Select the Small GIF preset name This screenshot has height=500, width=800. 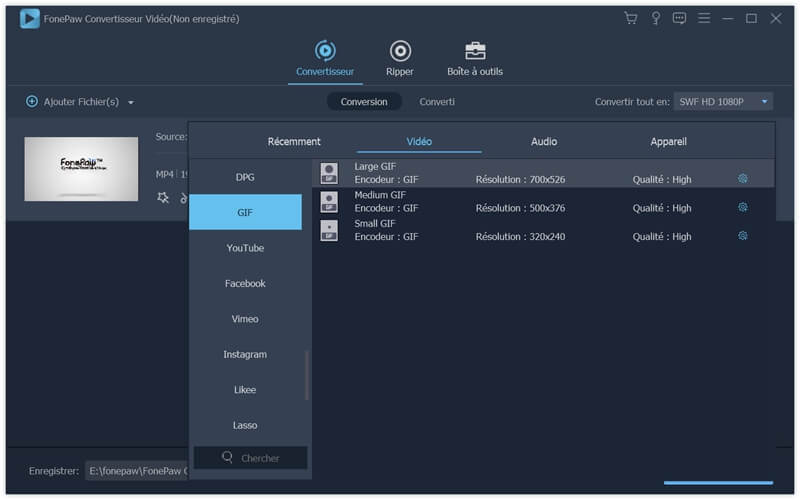(375, 223)
